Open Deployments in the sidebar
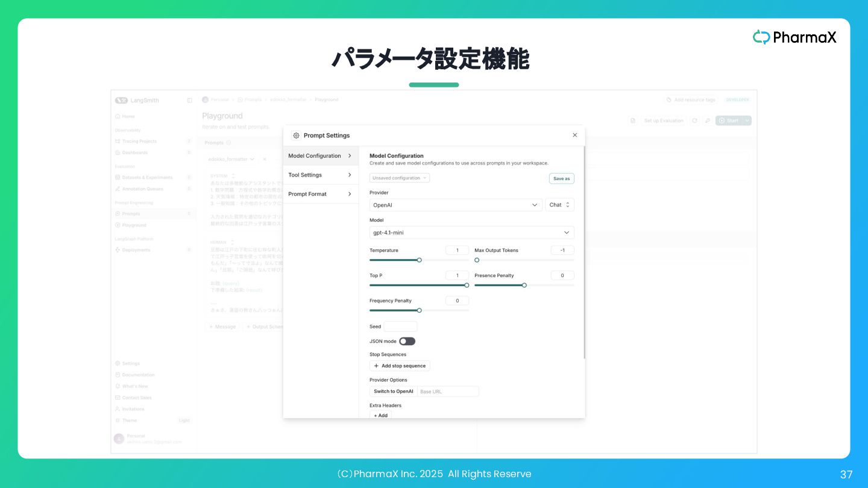 click(153, 249)
